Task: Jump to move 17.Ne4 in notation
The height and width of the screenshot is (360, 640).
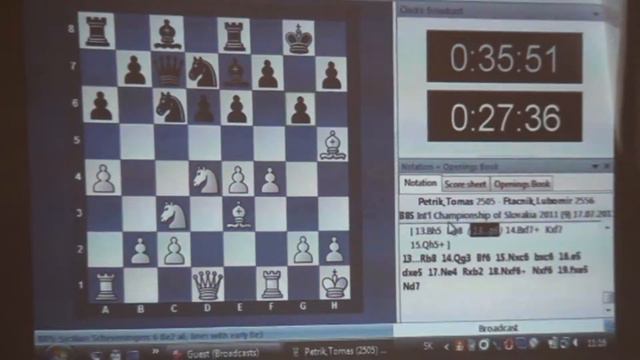Action: pyautogui.click(x=443, y=271)
